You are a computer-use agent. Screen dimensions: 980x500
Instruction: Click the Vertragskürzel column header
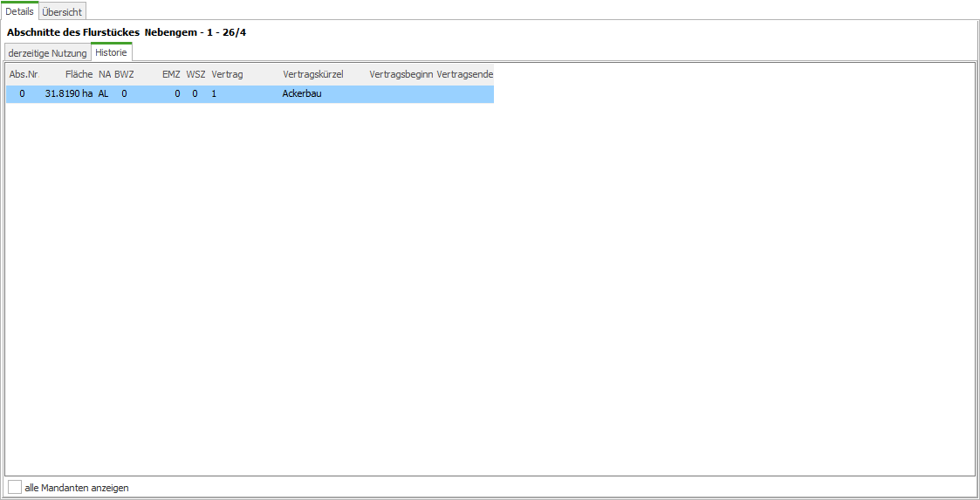click(313, 74)
